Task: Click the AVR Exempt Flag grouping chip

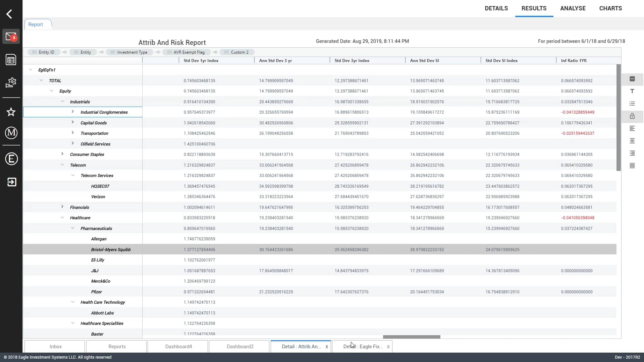Action: tap(186, 52)
